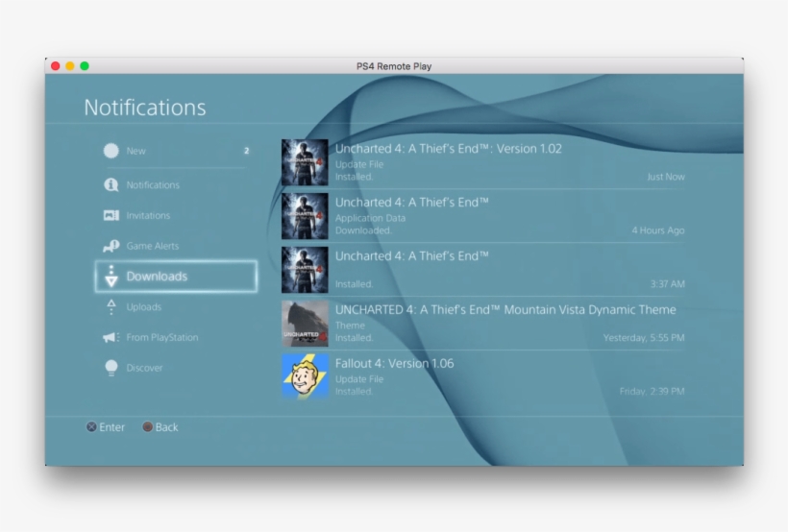Click the '3:37 AM' timestamp

[x=667, y=284]
